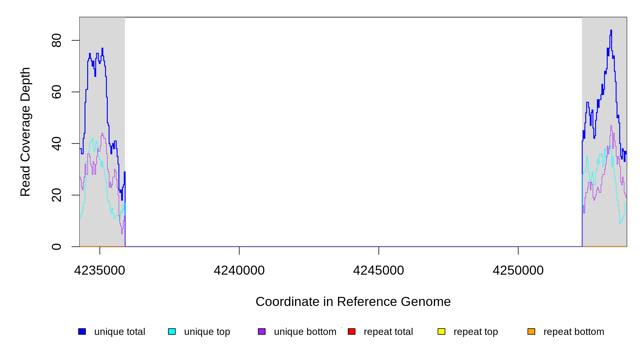
Task: Click the 'Read Coverage Depth' y-axis title
Action: pos(25,132)
